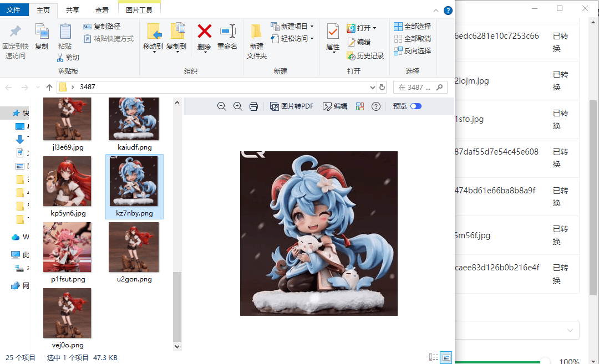Click Image to PDF (图片转PDF)
Screen dimensions: 599x364
[292, 106]
